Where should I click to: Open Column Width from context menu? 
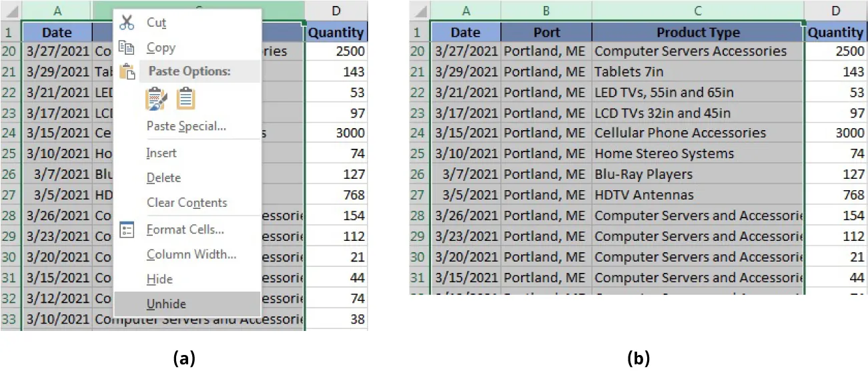click(191, 254)
